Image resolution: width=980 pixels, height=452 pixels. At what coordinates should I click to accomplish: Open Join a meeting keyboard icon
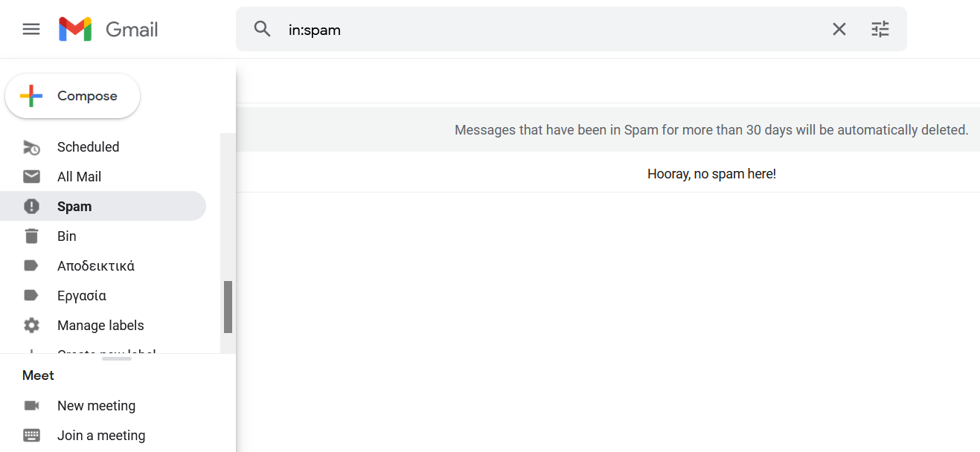(x=31, y=435)
